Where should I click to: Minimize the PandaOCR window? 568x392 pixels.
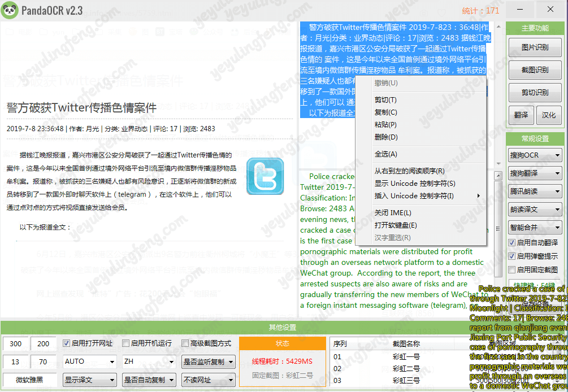click(x=520, y=10)
